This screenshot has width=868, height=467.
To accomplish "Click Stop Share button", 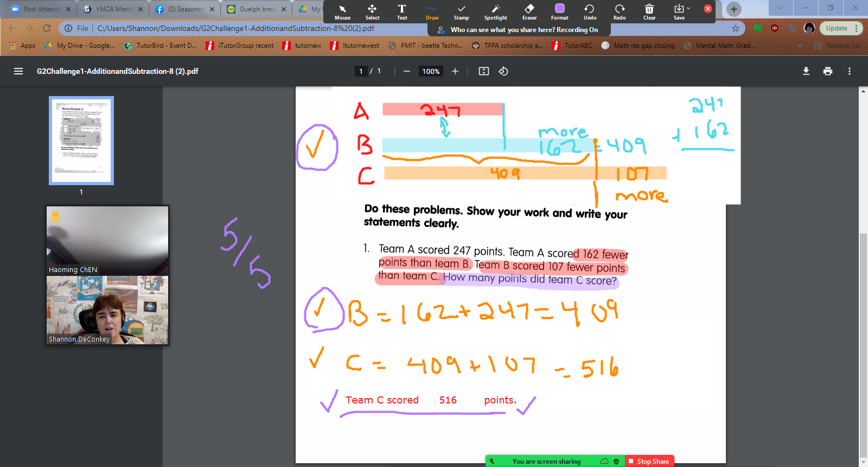I will (649, 461).
